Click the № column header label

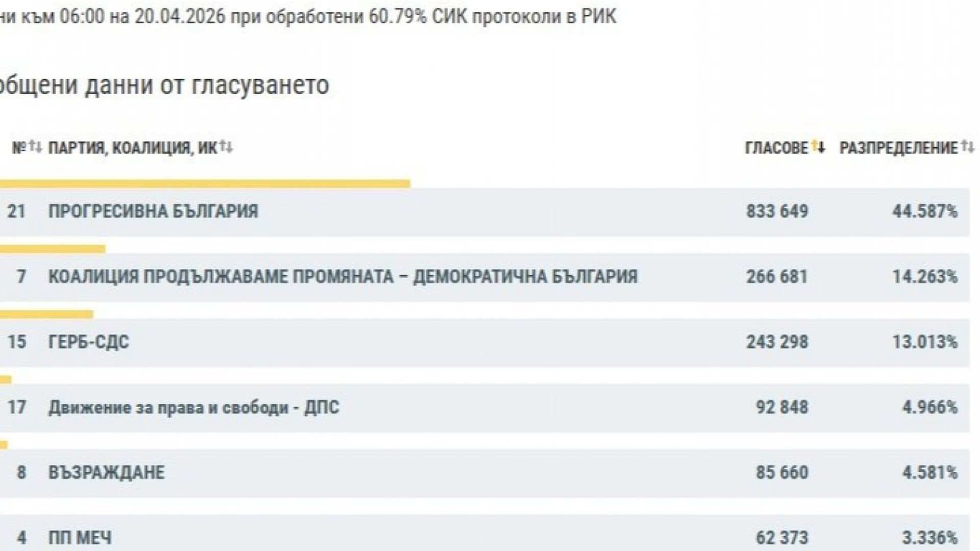tap(19, 148)
